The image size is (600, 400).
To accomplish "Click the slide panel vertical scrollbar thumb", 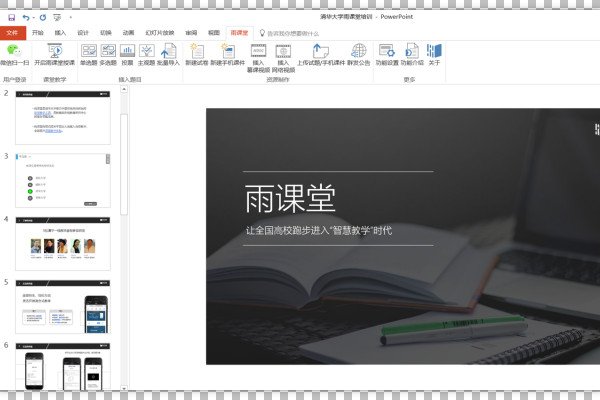I will (124, 165).
